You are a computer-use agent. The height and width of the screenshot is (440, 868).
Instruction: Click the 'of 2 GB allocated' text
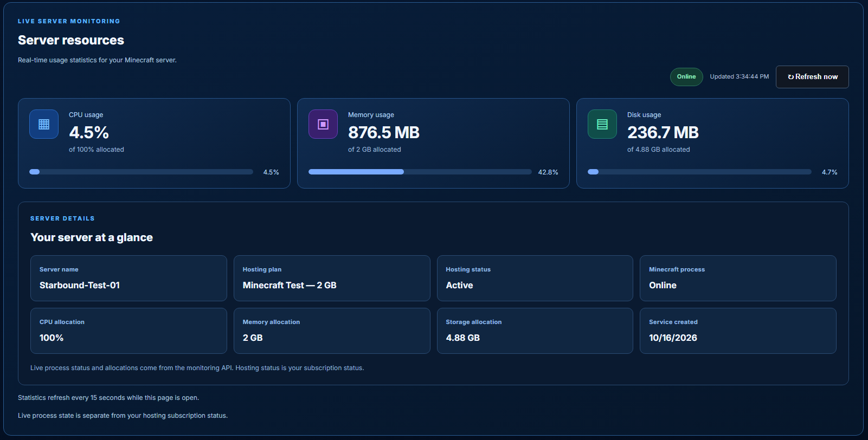pyautogui.click(x=375, y=150)
